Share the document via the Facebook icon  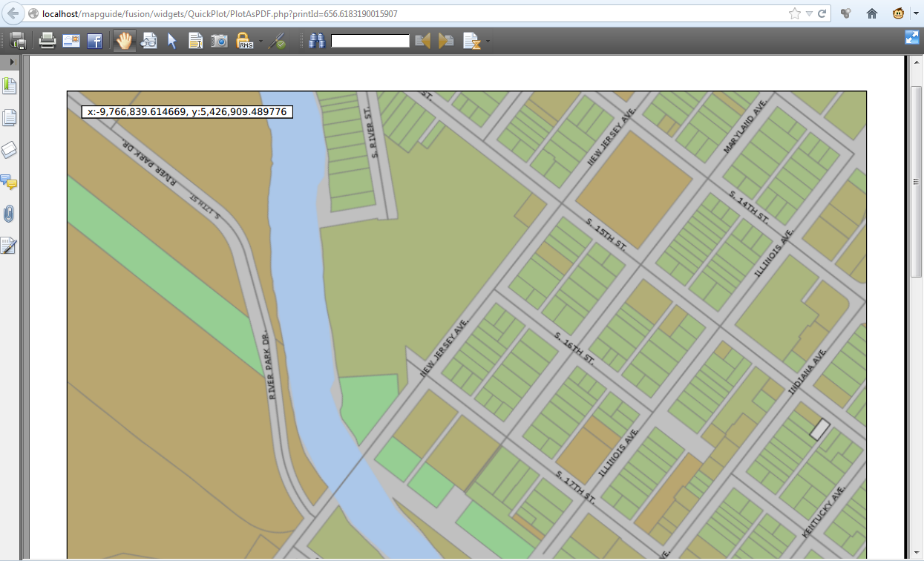(x=95, y=41)
